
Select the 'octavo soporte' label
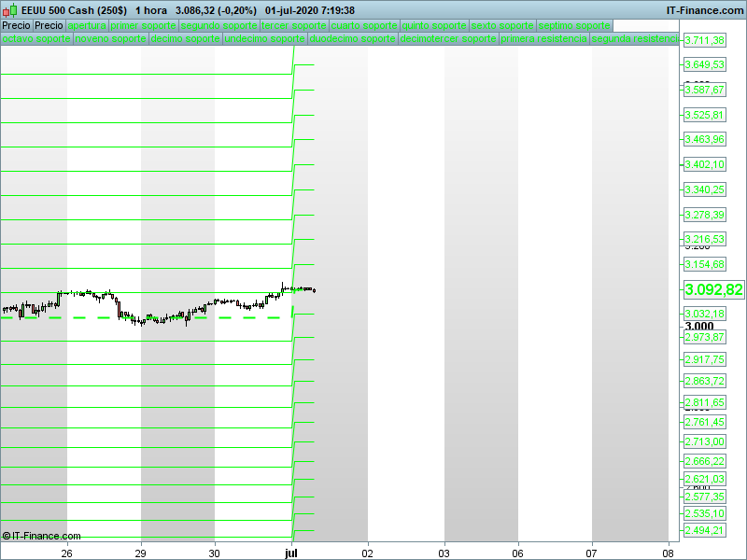click(x=36, y=38)
